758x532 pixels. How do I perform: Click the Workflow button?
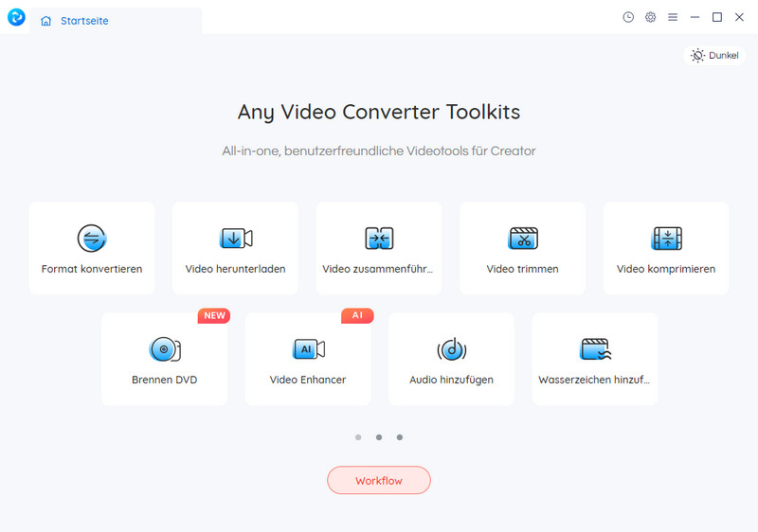click(x=379, y=480)
